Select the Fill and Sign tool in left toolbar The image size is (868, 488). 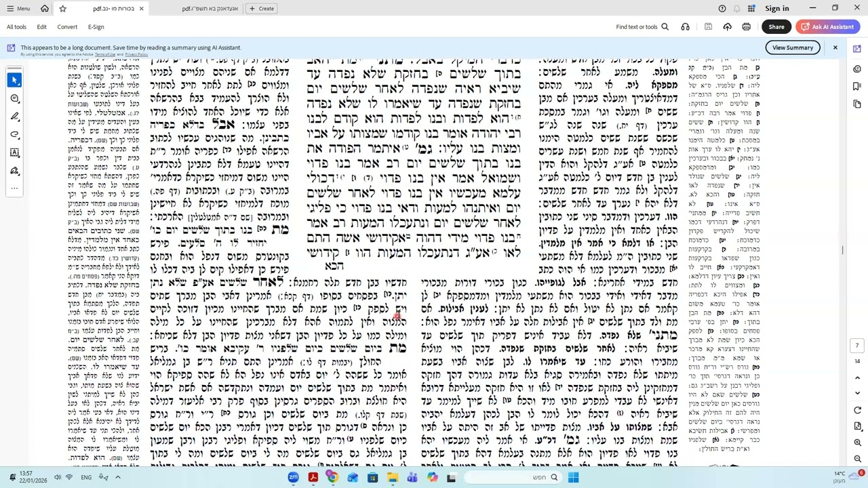pyautogui.click(x=14, y=171)
